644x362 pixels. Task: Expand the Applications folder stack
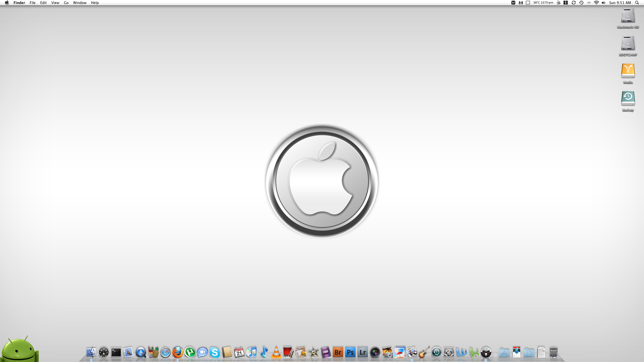click(504, 352)
